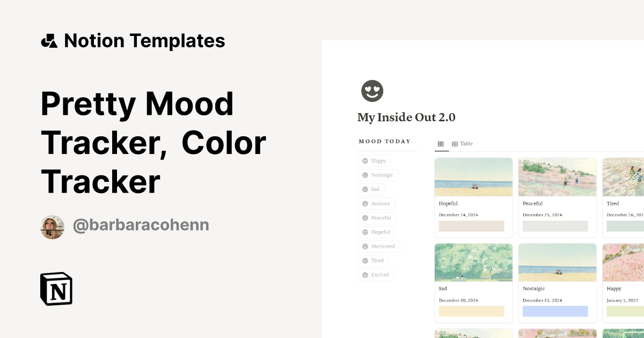The width and height of the screenshot is (644, 338).
Task: Toggle the Anxious mood tag
Action: 376,203
